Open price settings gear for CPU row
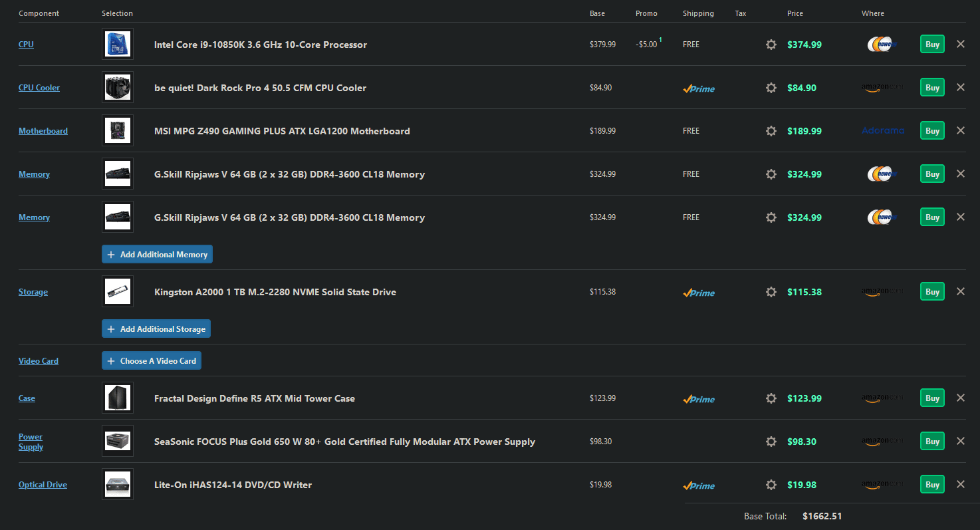The image size is (980, 530). pos(771,45)
